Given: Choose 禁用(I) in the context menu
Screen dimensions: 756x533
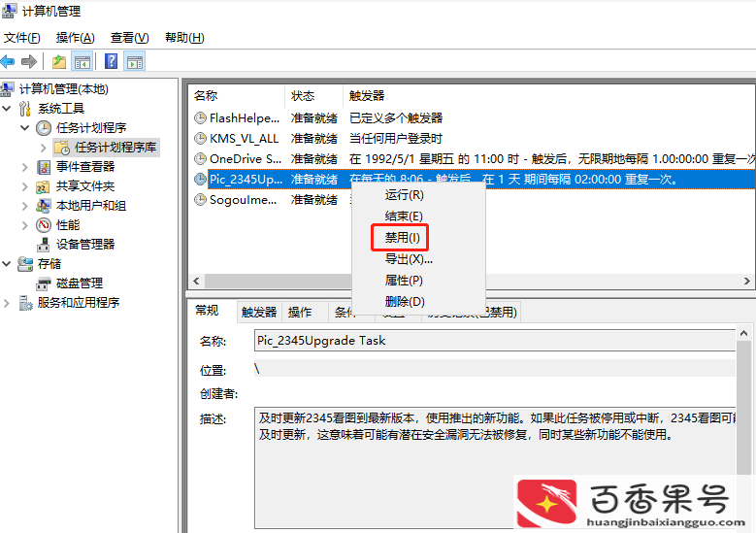Looking at the screenshot, I should pos(418,237).
